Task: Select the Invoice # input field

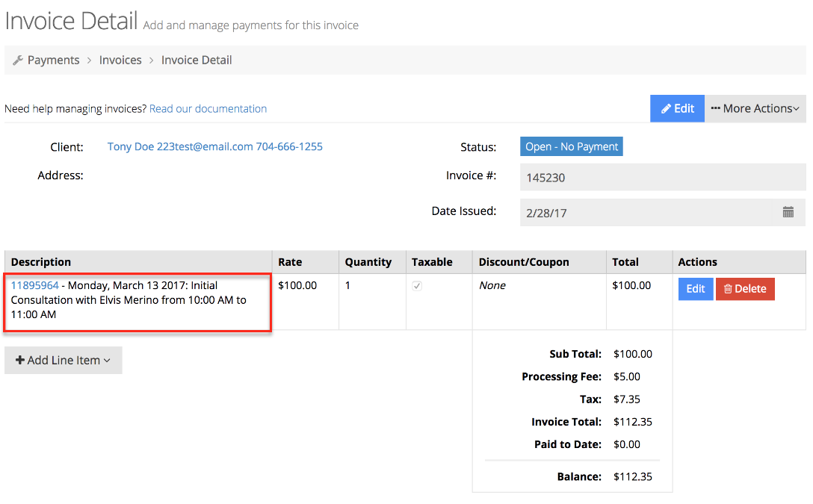Action: pos(662,177)
